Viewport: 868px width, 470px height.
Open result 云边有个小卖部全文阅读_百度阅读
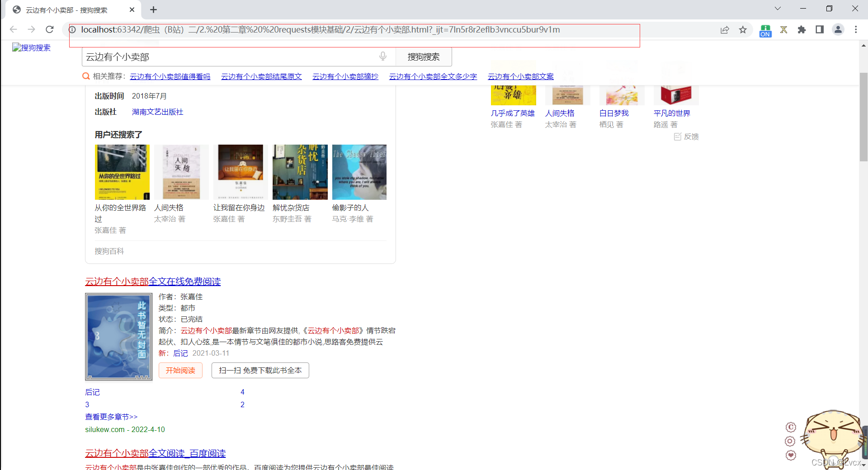pos(156,453)
